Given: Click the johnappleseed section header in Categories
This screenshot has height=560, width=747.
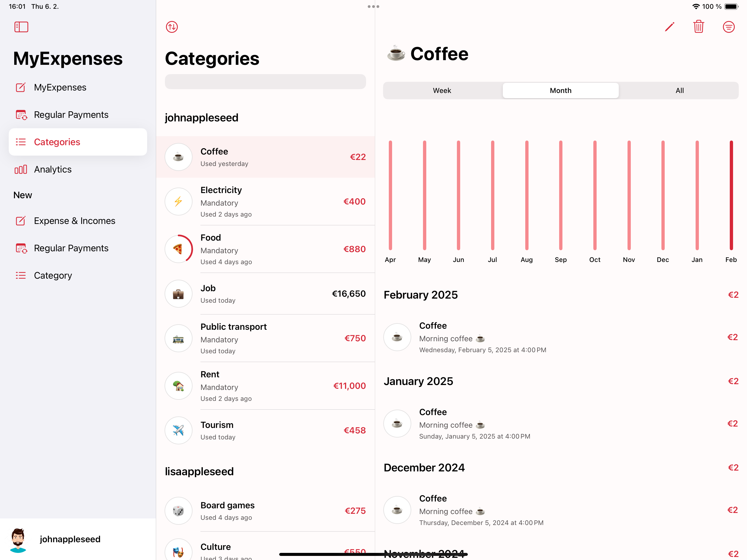Looking at the screenshot, I should click(x=202, y=118).
